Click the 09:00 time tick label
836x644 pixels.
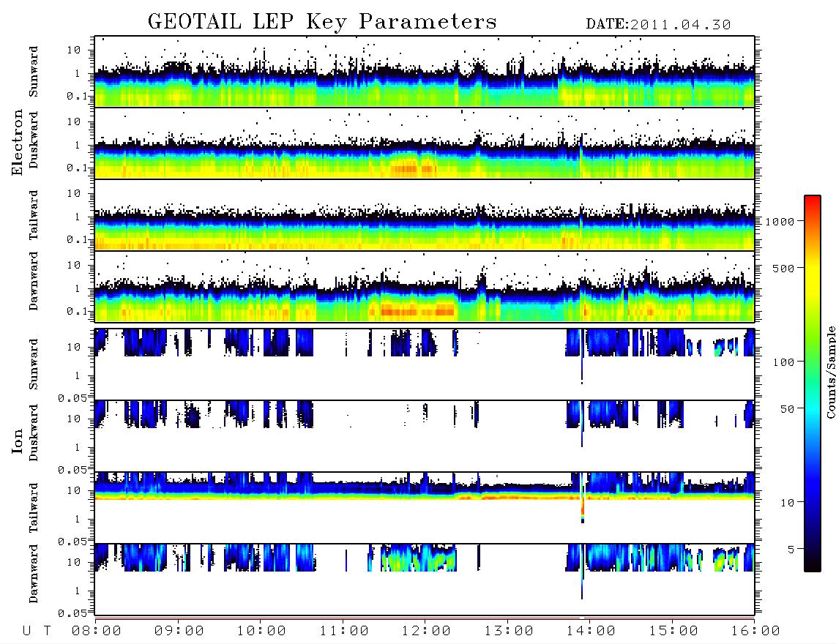(x=179, y=631)
